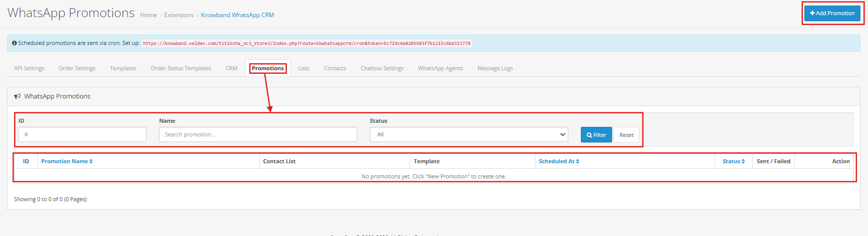
Task: Switch to the Contacts tab
Action: [x=335, y=68]
